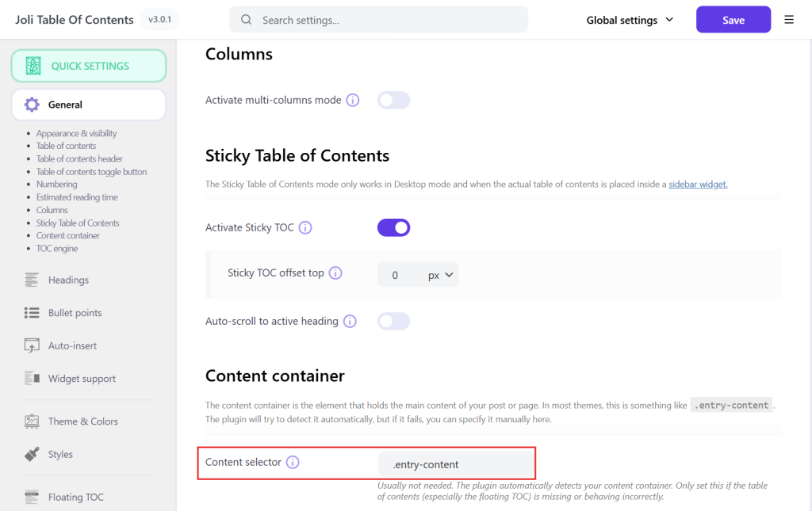Screen dimensions: 812x511
Task: Turn on Auto-scroll to active heading
Action: pos(393,322)
